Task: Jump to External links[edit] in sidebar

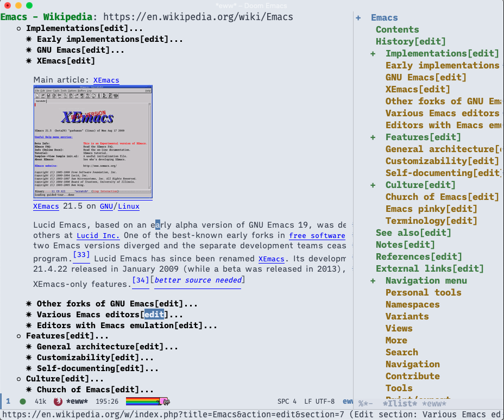Action: coord(430,268)
